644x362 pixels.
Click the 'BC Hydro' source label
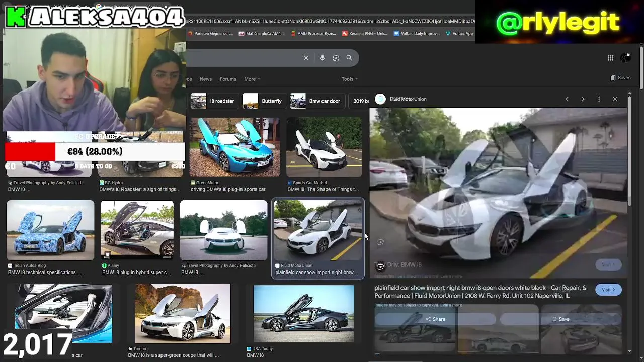click(x=114, y=183)
